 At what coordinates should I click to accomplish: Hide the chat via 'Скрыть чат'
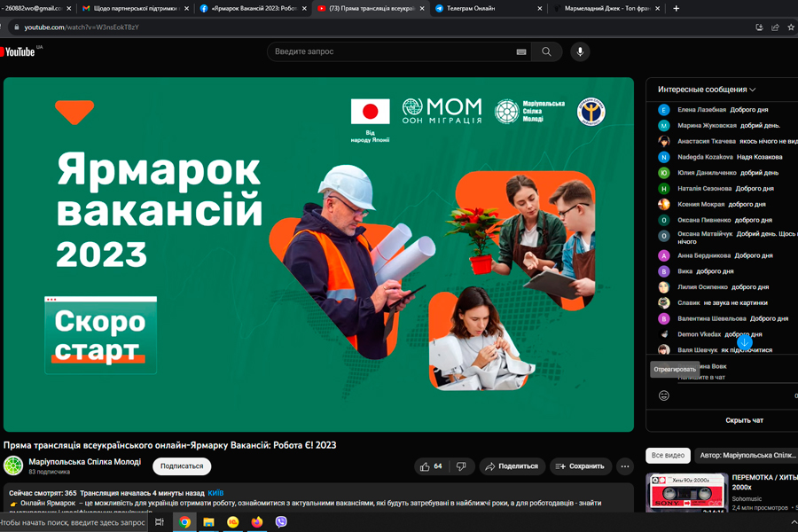[x=744, y=420]
